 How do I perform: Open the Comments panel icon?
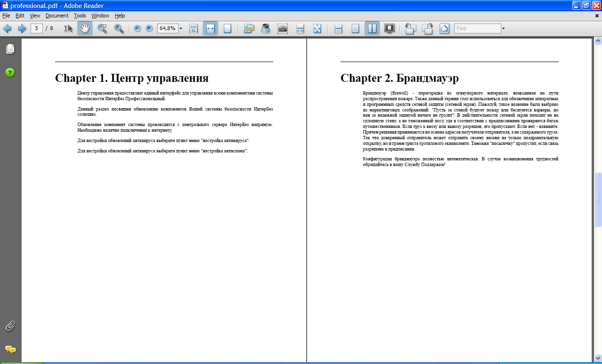[10, 349]
